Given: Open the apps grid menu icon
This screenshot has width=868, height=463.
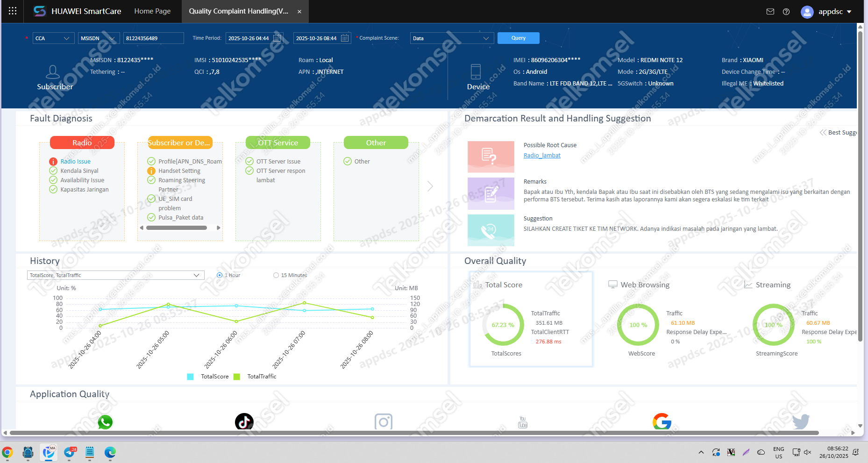Looking at the screenshot, I should pos(13,11).
